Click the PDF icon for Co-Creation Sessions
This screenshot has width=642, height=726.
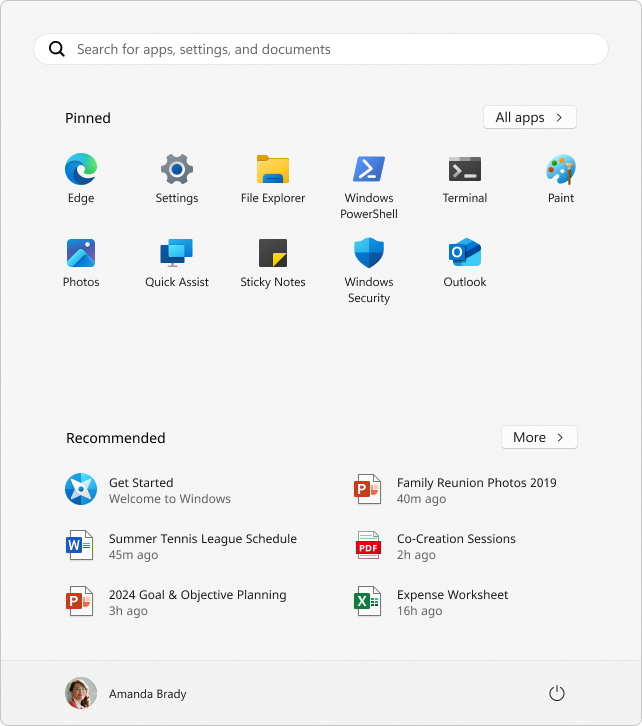(x=368, y=545)
